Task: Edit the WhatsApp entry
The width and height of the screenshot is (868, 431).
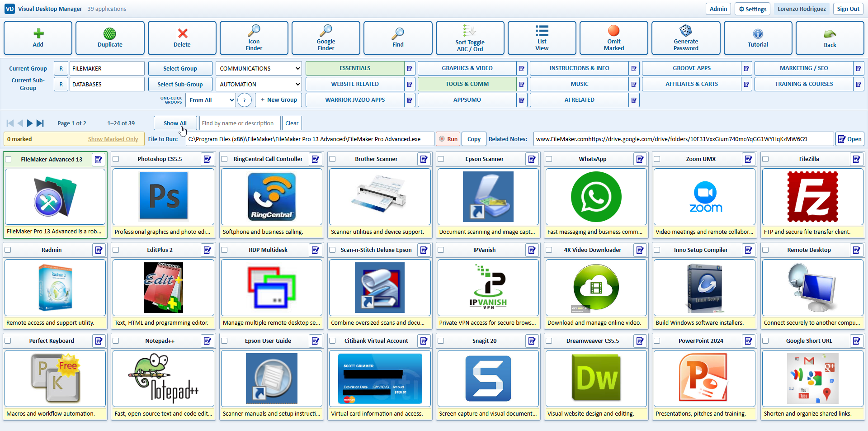Action: coord(640,159)
